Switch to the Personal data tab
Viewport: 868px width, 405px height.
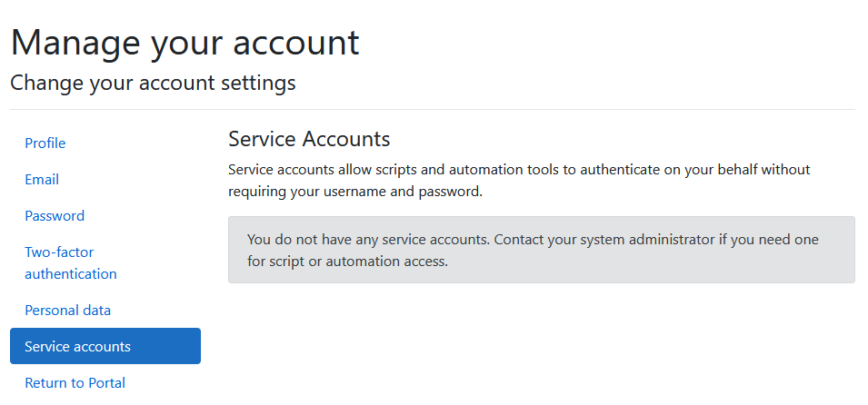click(67, 311)
